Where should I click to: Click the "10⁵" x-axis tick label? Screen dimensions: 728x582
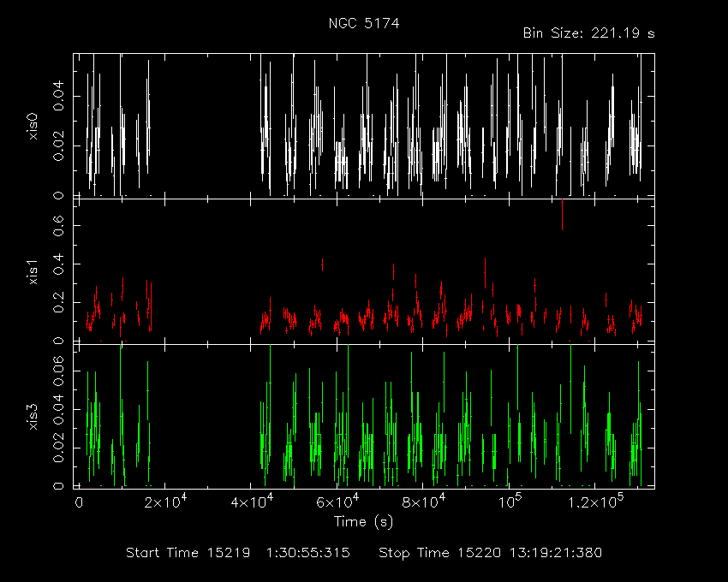[x=510, y=502]
